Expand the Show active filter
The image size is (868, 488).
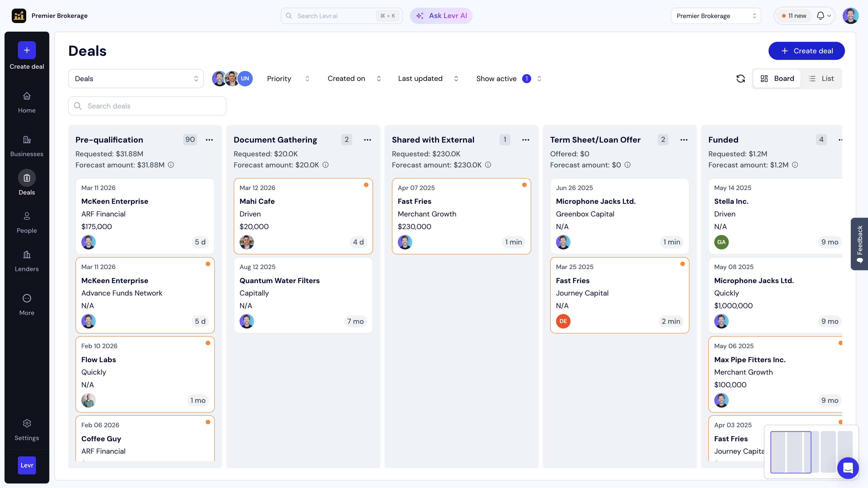(x=508, y=78)
